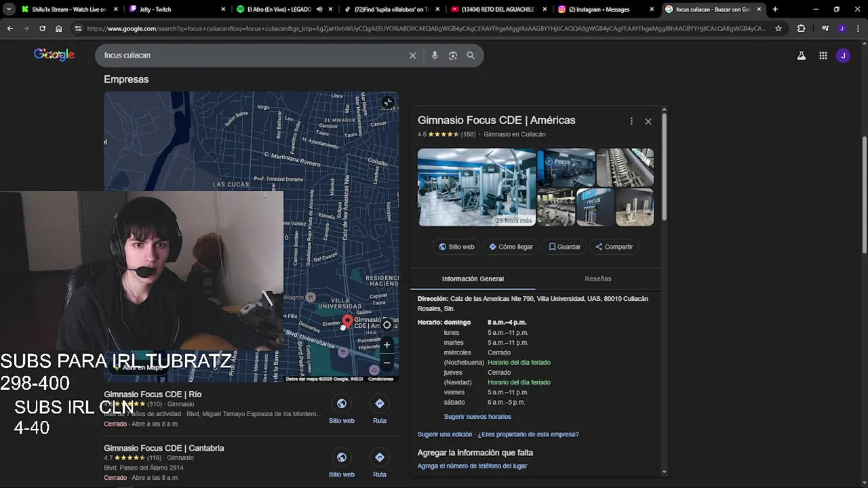Viewport: 868px width, 488px height.
Task: Open the dumbbell rack photo thumbnail
Action: 625,167
